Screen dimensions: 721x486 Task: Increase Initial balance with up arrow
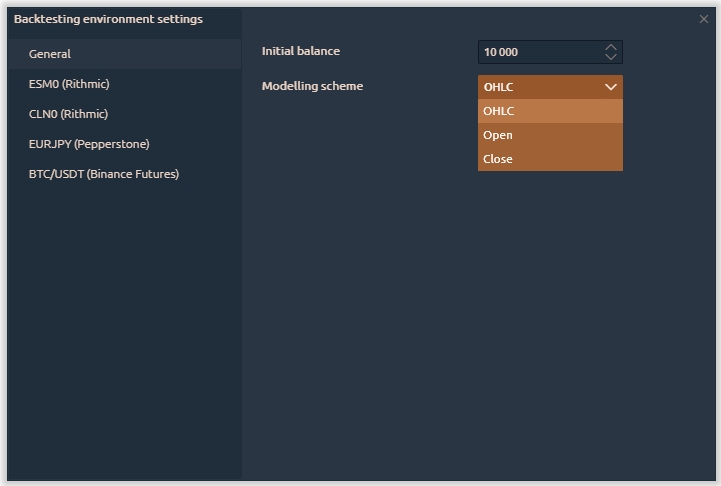point(611,47)
